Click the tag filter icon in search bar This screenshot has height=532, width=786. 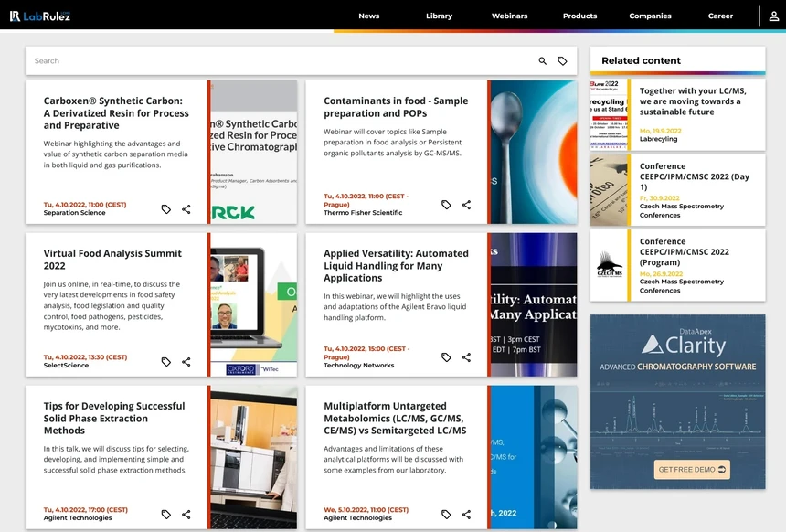click(562, 60)
